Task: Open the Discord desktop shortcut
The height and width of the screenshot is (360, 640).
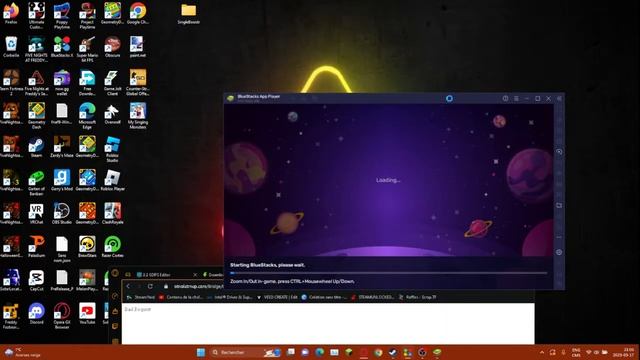Action: pyautogui.click(x=36, y=315)
